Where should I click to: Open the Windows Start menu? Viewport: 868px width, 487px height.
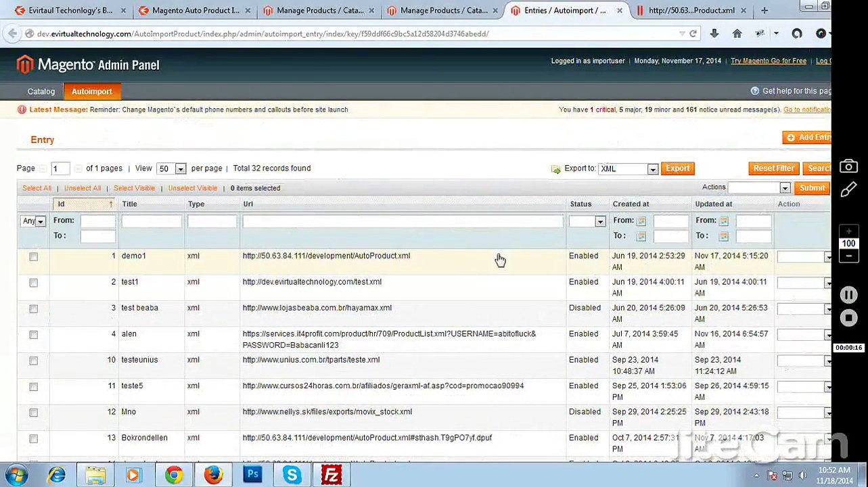(x=15, y=475)
